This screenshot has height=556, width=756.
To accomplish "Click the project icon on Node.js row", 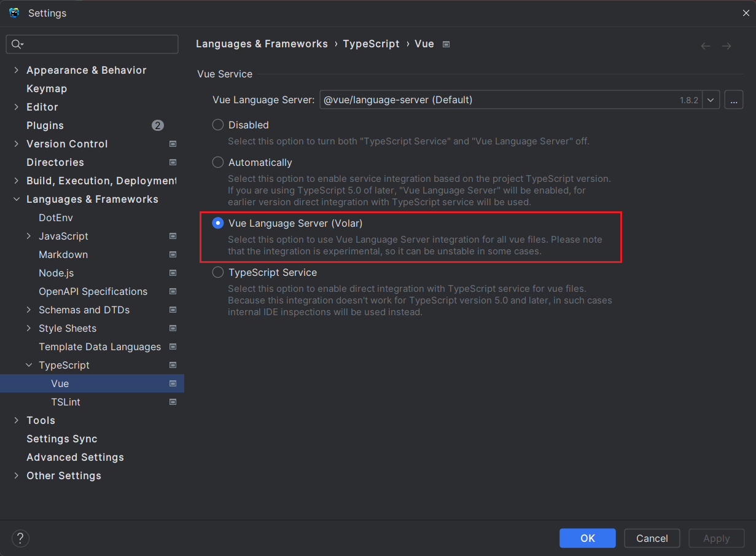I will (173, 273).
